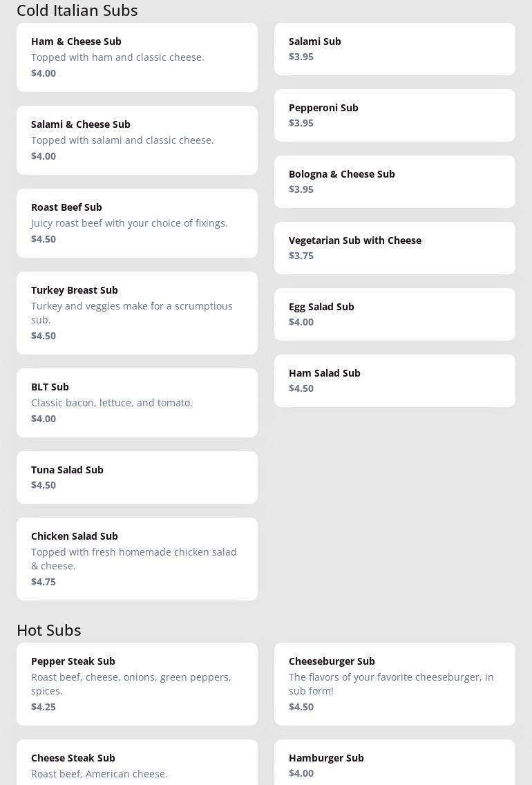
Task: Choose the Cheese Steak Sub
Action: 137,765
